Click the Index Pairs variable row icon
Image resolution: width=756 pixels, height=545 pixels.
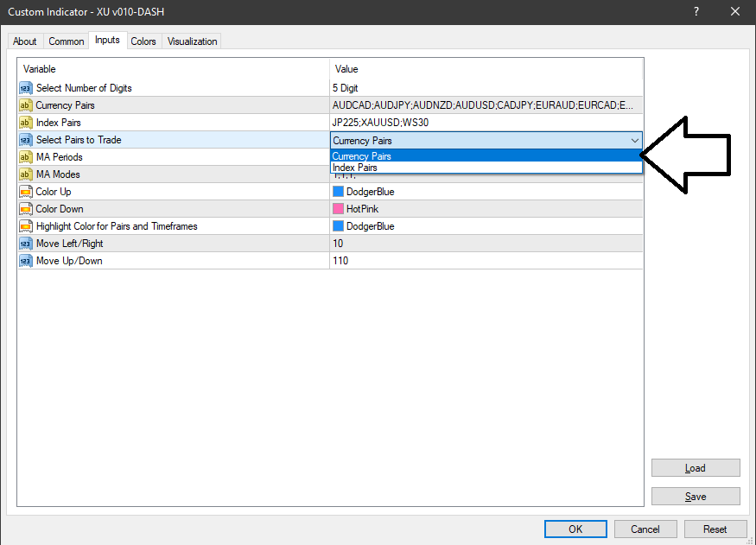(x=25, y=123)
